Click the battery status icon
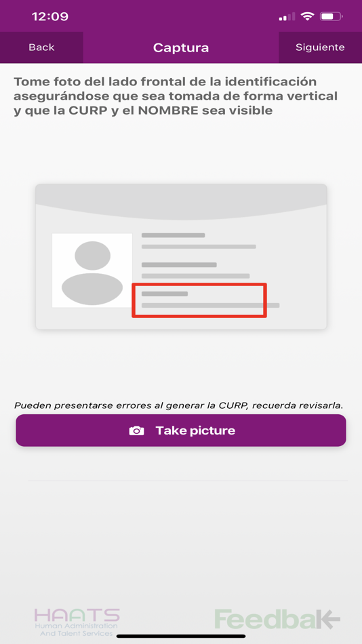The height and width of the screenshot is (644, 362). point(331,16)
